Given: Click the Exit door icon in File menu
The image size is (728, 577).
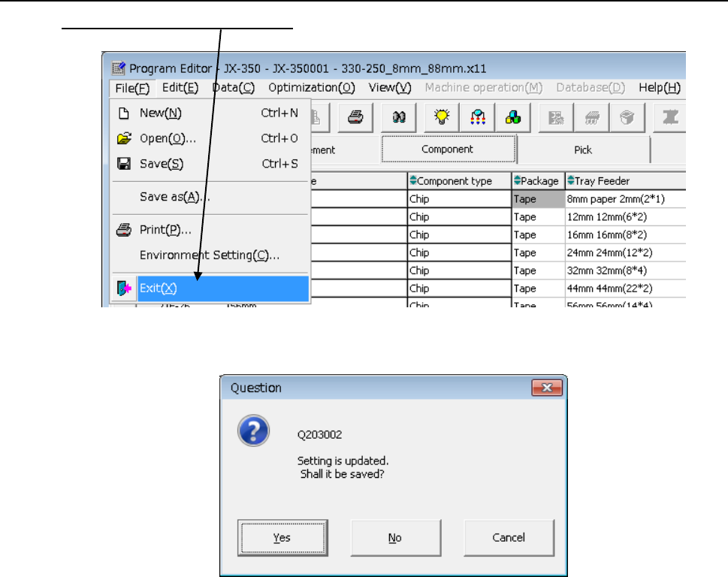Looking at the screenshot, I should [124, 288].
